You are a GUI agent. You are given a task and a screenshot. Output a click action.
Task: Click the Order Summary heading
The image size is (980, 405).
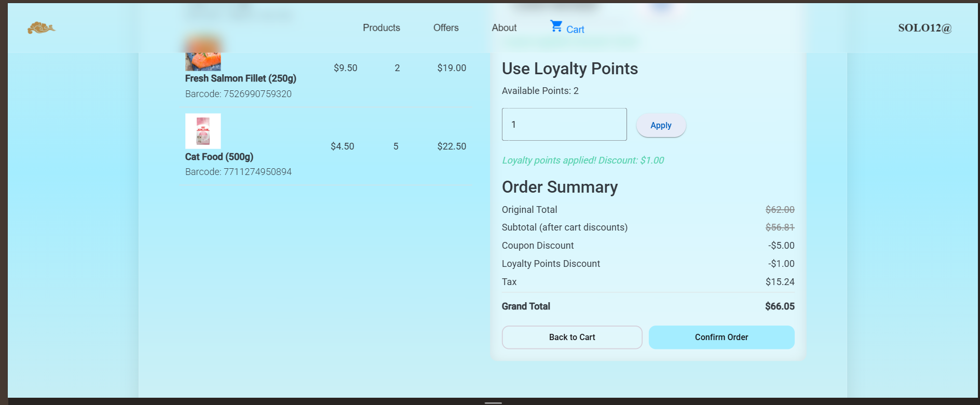tap(560, 187)
